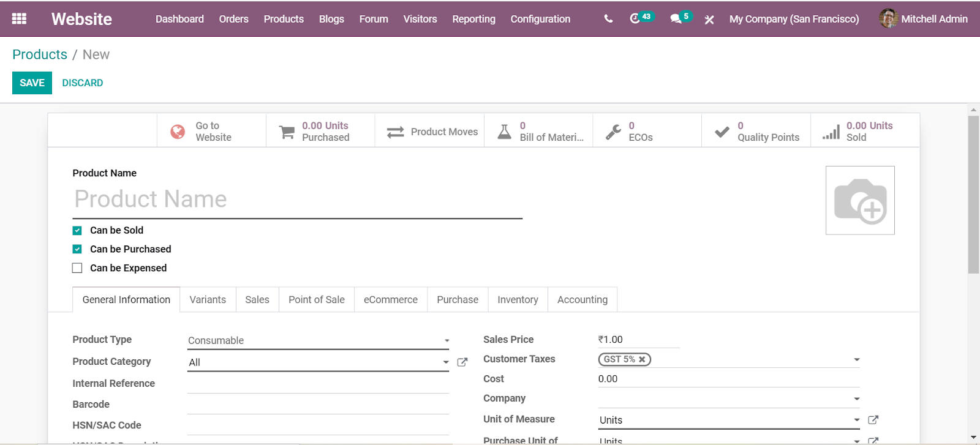
Task: Click Mitchell Admin avatar picture
Action: tap(888, 18)
